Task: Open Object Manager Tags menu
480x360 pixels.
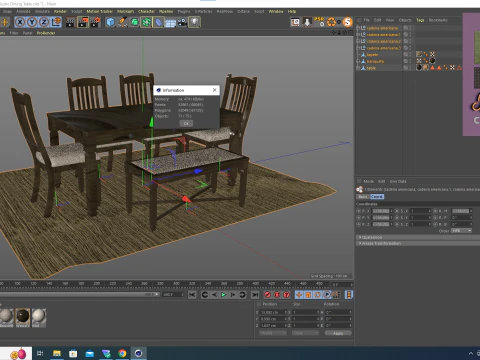Action: click(x=420, y=20)
